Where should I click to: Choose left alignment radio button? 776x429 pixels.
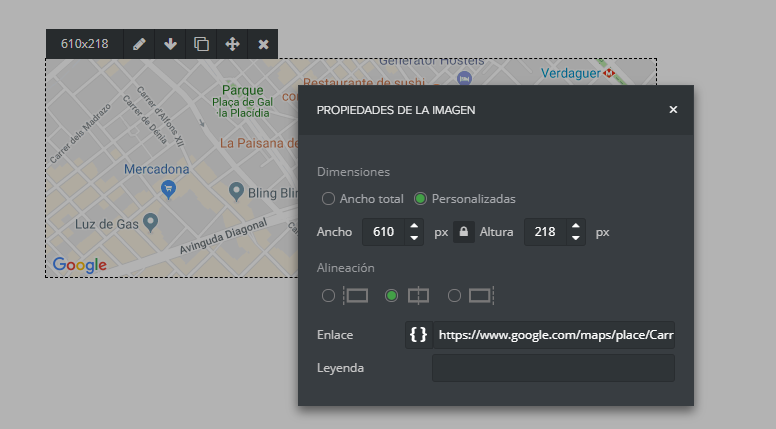328,296
